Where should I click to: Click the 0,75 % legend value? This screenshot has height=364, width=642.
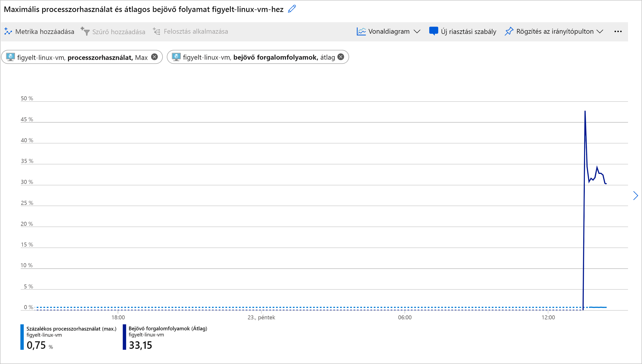point(40,345)
